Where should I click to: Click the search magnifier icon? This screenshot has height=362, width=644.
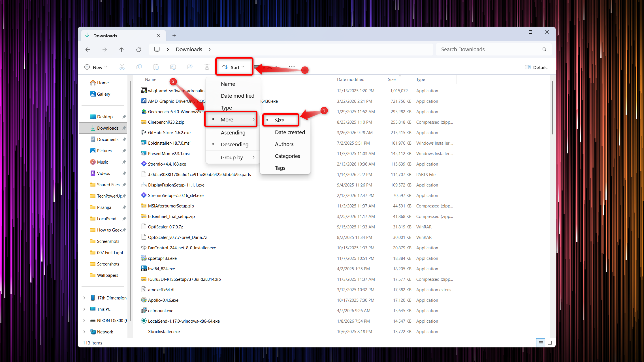click(x=544, y=49)
